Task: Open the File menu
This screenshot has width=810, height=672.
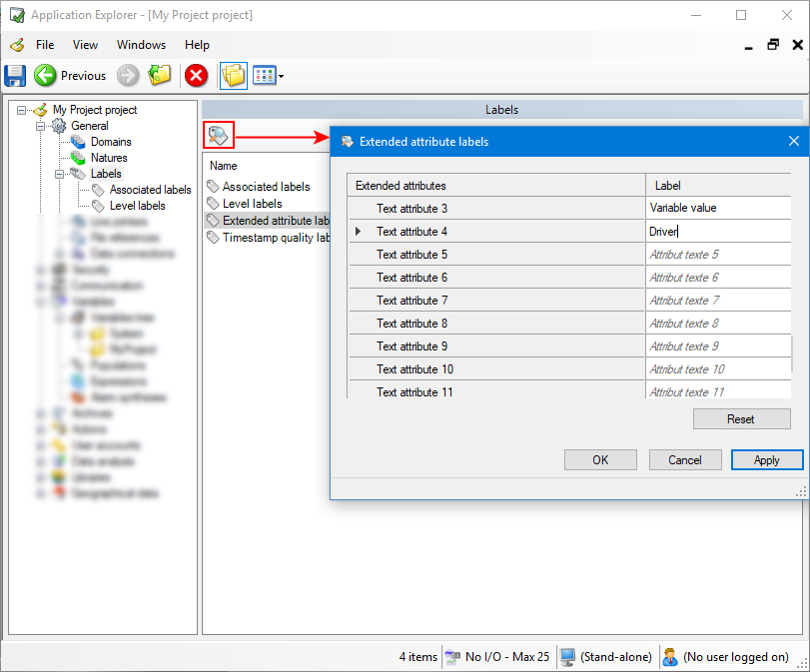Action: click(x=45, y=45)
